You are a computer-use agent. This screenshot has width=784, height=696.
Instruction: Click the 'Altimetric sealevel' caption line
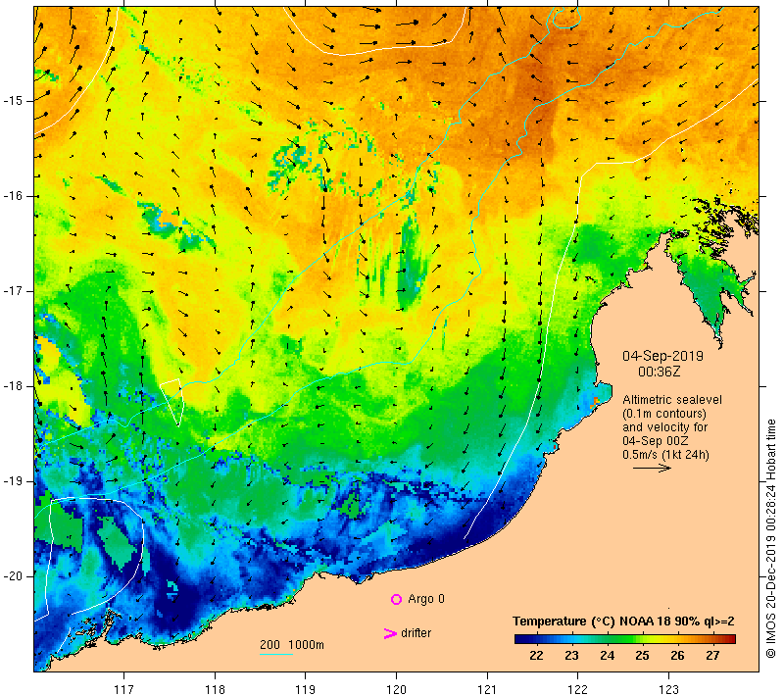[x=672, y=400]
